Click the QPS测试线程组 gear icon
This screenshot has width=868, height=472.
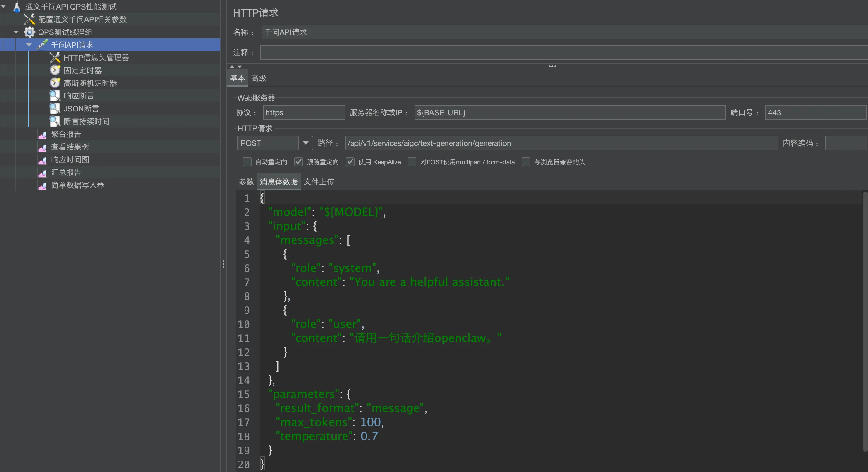29,32
